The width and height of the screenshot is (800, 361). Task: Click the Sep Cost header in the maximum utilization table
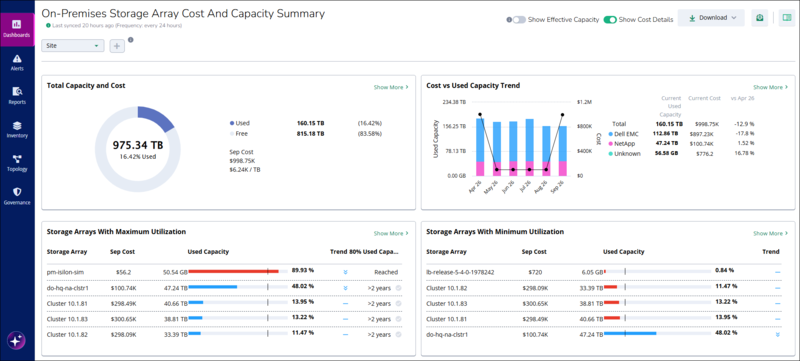(x=122, y=252)
